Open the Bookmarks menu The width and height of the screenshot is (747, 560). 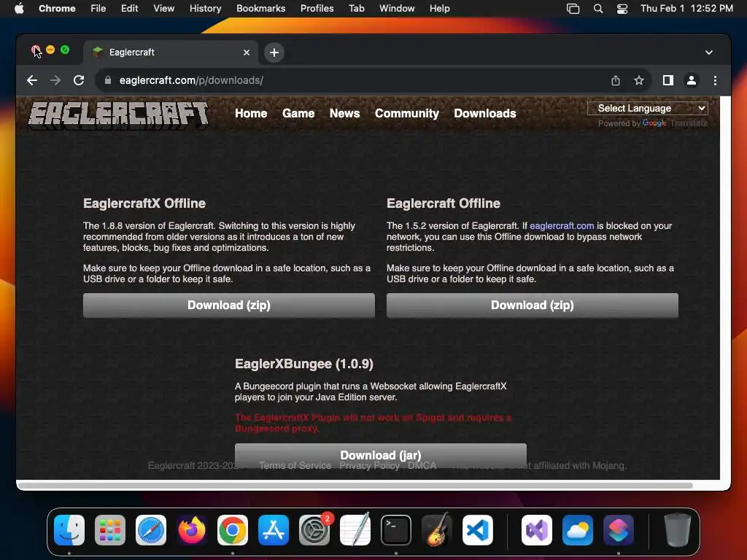click(x=260, y=9)
